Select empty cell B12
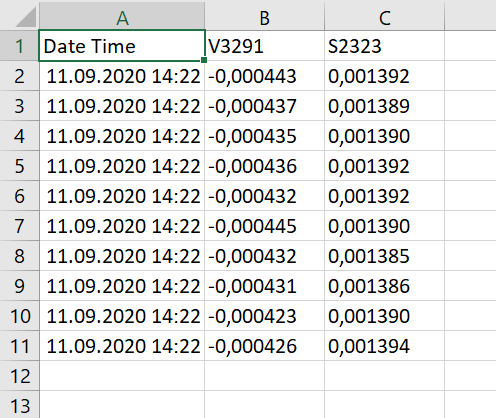Screen dimensions: 496x418 click(x=264, y=376)
